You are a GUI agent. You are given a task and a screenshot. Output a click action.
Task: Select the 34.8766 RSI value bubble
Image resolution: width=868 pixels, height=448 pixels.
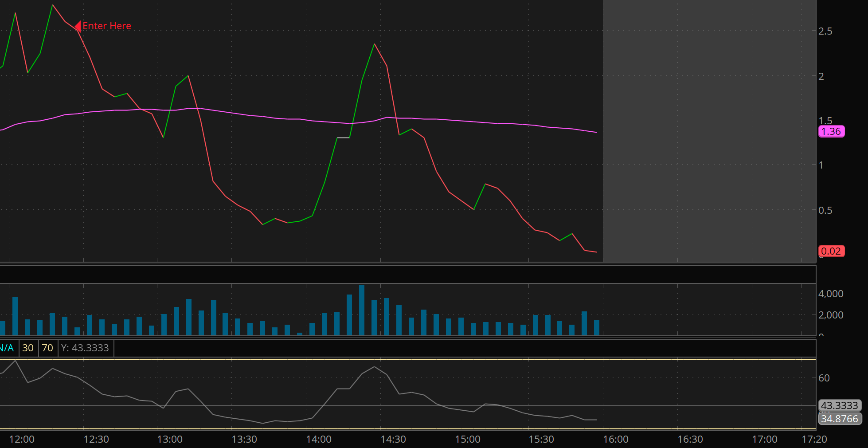pyautogui.click(x=840, y=419)
